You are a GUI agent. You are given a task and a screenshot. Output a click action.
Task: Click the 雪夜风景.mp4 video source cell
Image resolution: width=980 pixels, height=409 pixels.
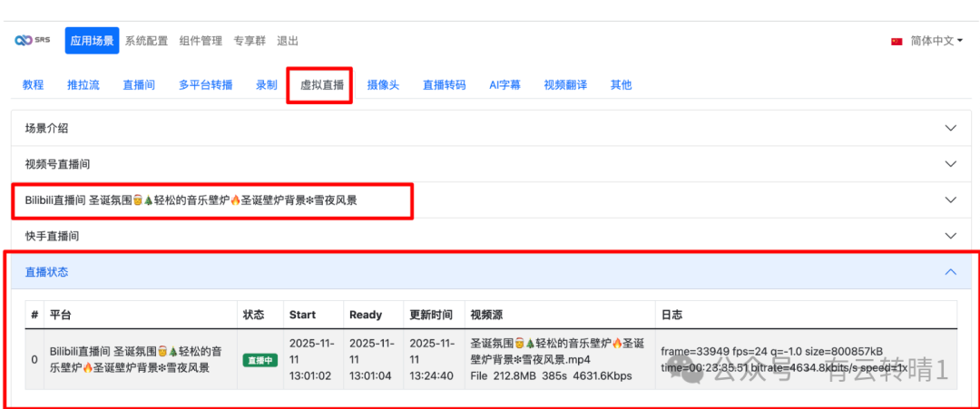559,360
